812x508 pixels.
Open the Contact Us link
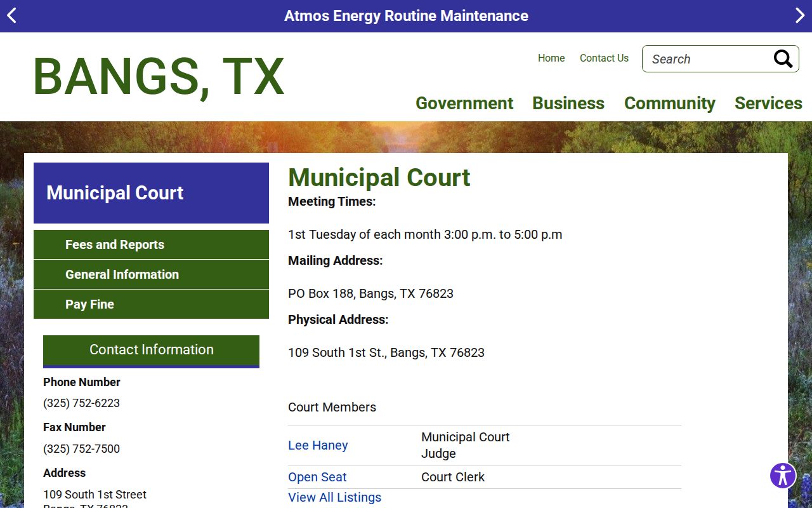pyautogui.click(x=604, y=58)
